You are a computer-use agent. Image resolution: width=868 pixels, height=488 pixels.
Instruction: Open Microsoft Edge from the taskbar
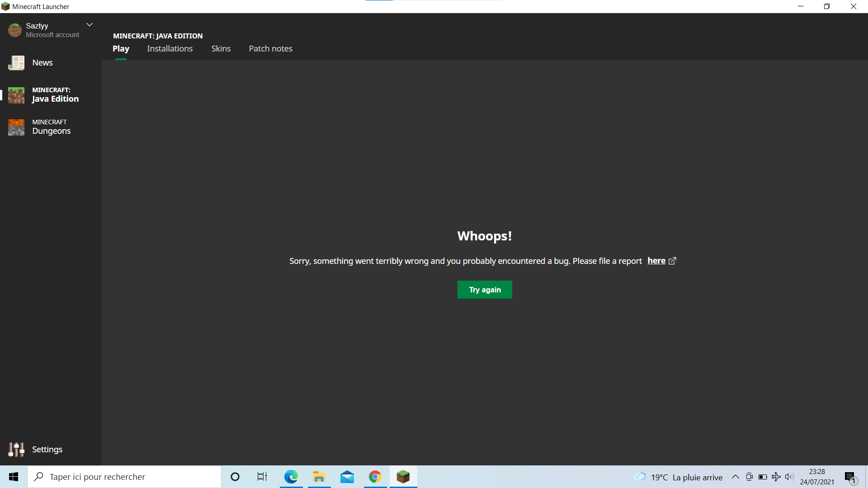[x=291, y=477]
